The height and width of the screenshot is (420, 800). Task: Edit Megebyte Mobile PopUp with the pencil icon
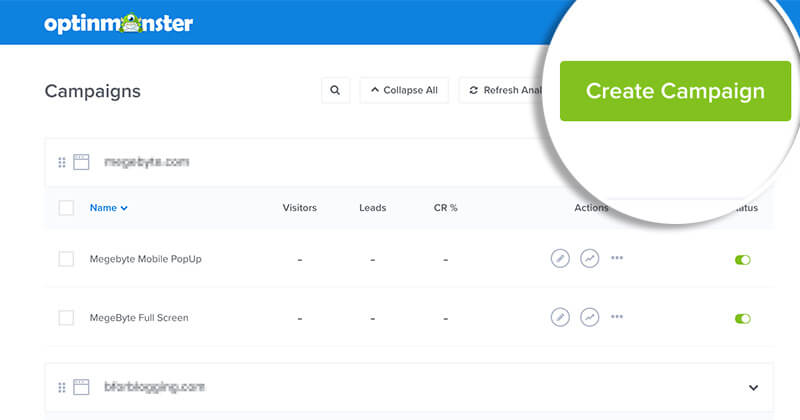560,258
